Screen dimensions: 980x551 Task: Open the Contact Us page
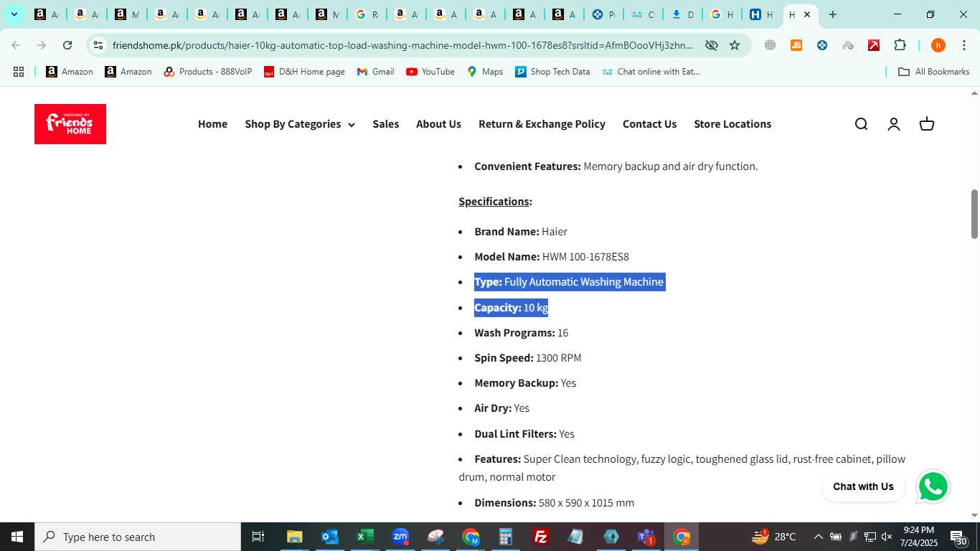[x=649, y=124]
